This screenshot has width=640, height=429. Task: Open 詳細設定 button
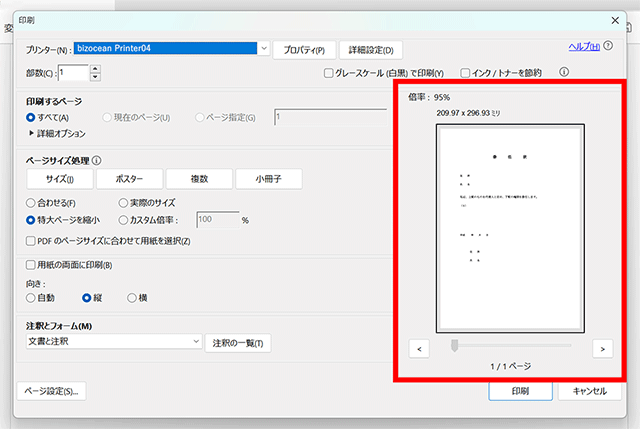pos(371,50)
